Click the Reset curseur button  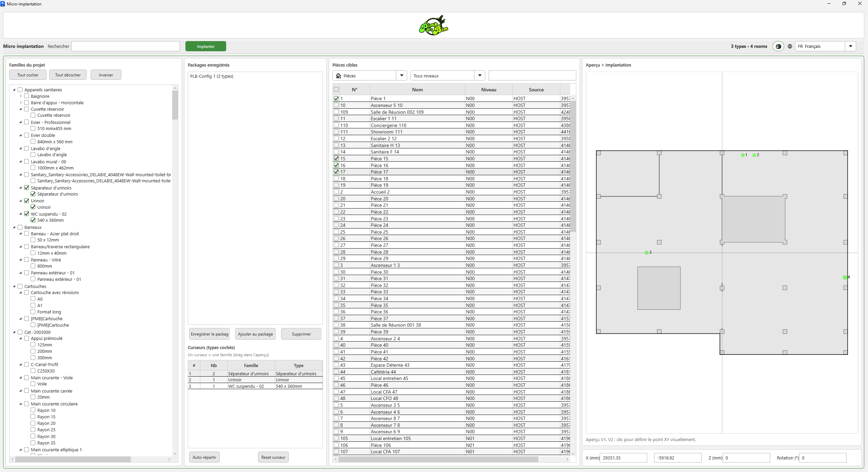(x=273, y=457)
